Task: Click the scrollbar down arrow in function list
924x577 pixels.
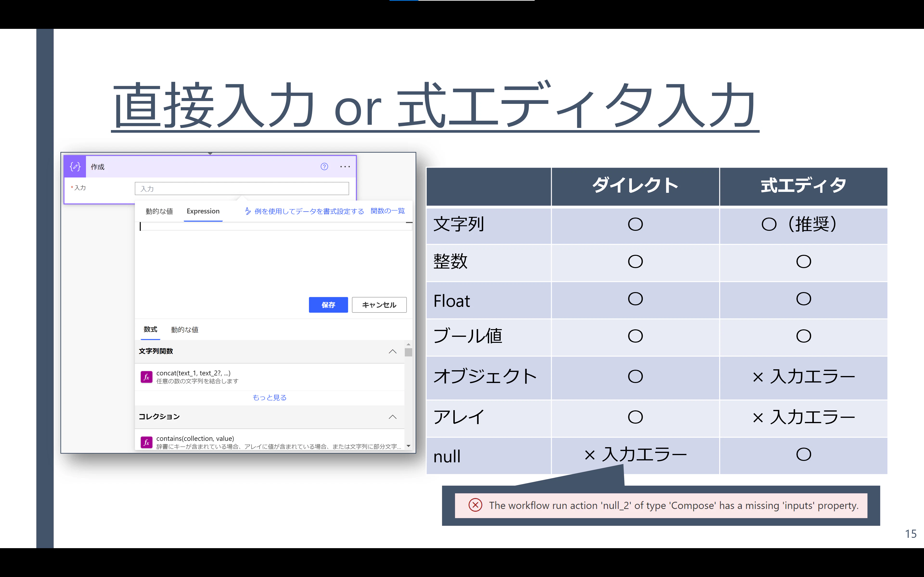Action: (x=409, y=446)
